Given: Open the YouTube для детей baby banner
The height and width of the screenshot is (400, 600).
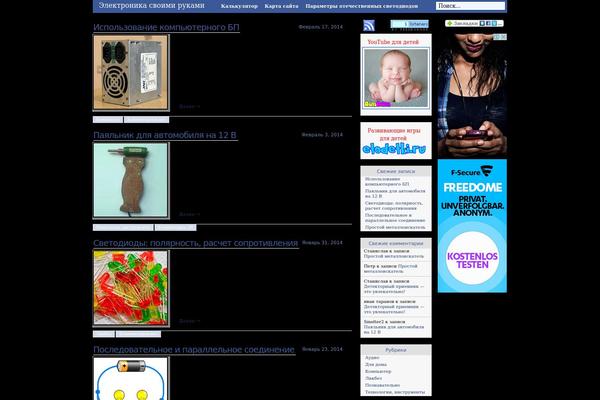Looking at the screenshot, I should tap(396, 75).
